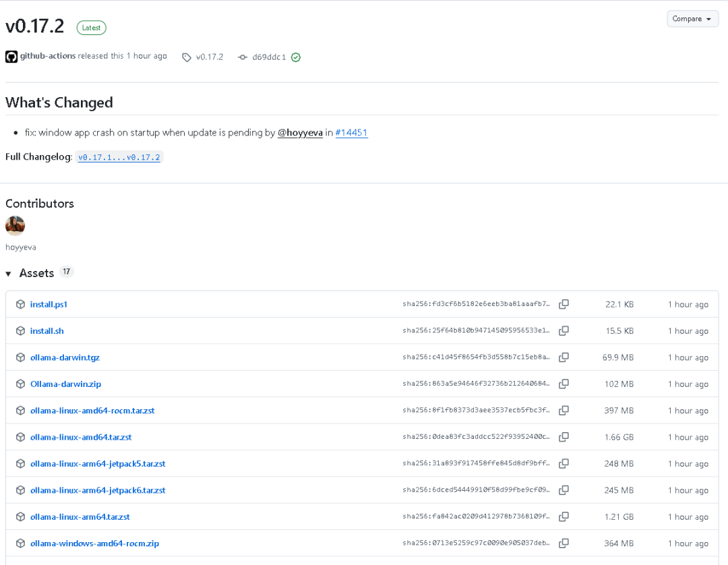Click the 1.21 GB size value
728x565 pixels.
coord(619,516)
